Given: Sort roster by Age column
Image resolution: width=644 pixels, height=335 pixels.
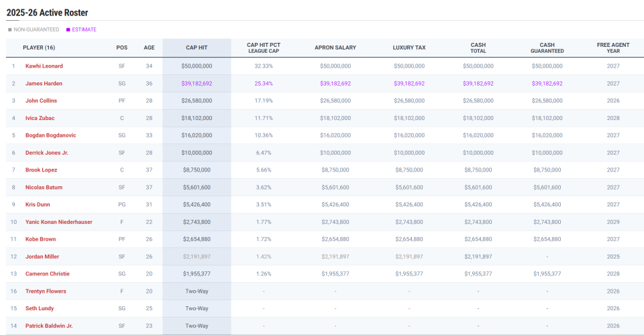Looking at the screenshot, I should [x=149, y=48].
